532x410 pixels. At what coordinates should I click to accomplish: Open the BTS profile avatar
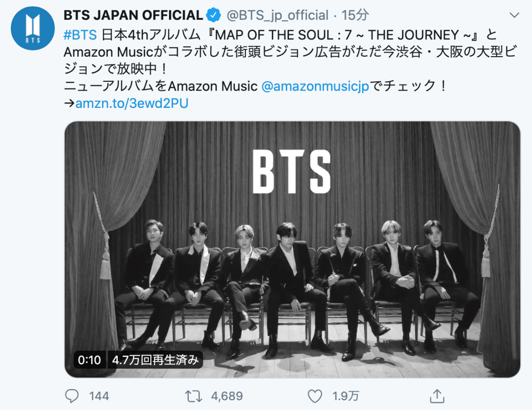point(33,29)
